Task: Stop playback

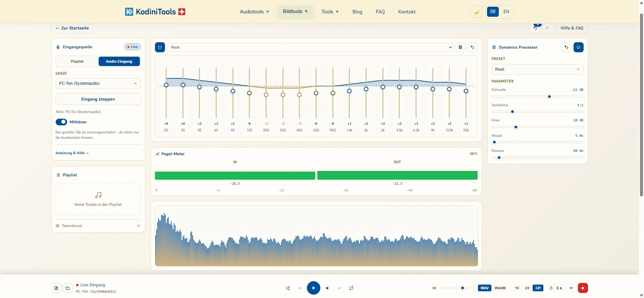Action: [x=327, y=288]
